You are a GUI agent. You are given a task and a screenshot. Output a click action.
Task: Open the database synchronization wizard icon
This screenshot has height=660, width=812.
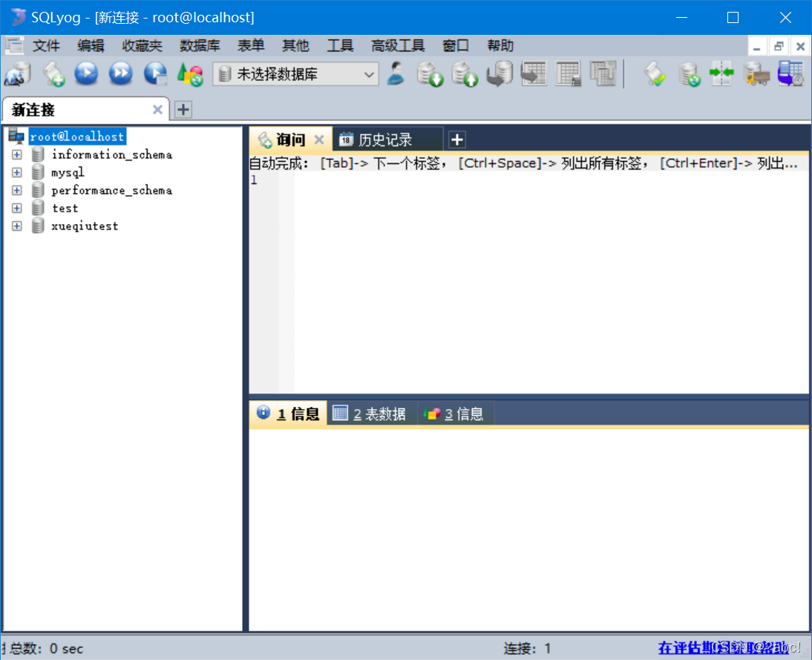click(x=690, y=74)
